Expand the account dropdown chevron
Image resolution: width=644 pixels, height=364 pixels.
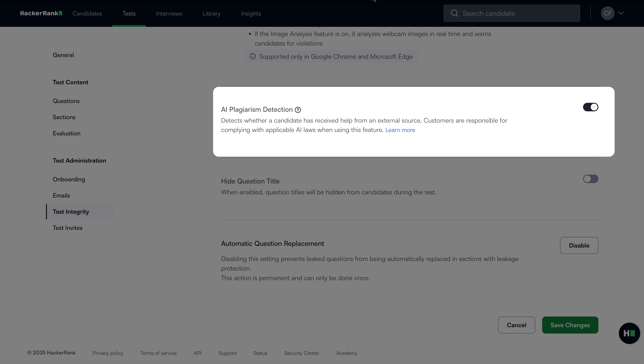pyautogui.click(x=621, y=13)
